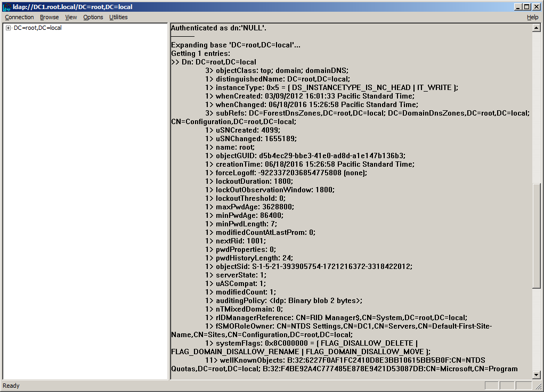The image size is (544, 392).
Task: Expand the DC=root,DC=local tree node
Action: coord(7,28)
